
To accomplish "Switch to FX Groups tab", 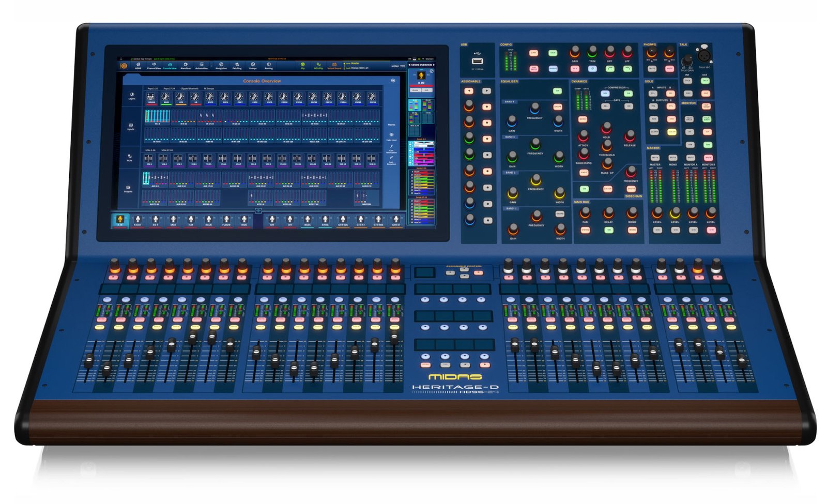I will 209,88.
